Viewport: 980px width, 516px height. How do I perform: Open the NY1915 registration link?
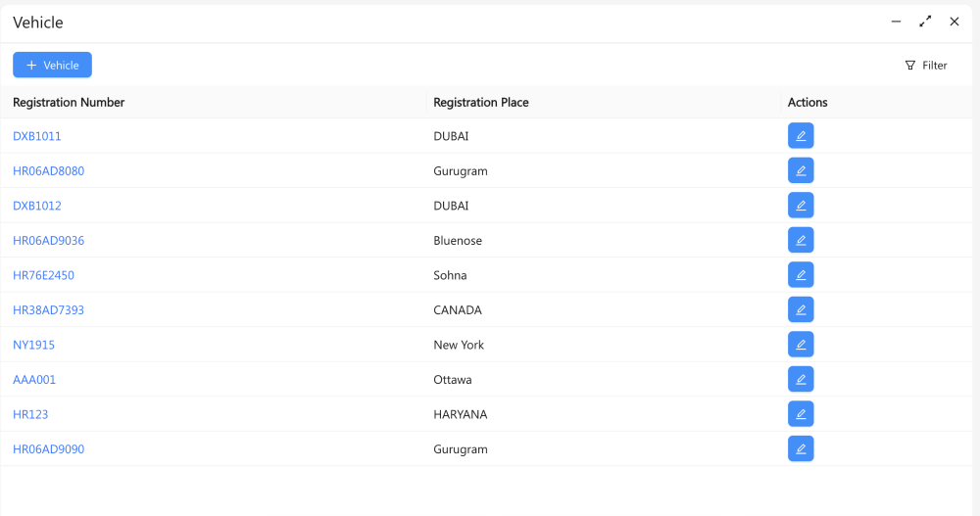[33, 345]
